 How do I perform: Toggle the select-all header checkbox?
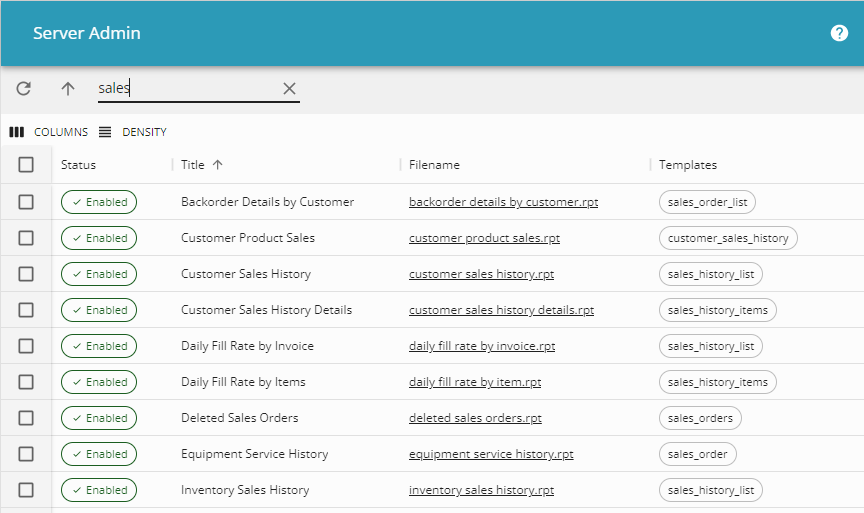[x=26, y=165]
